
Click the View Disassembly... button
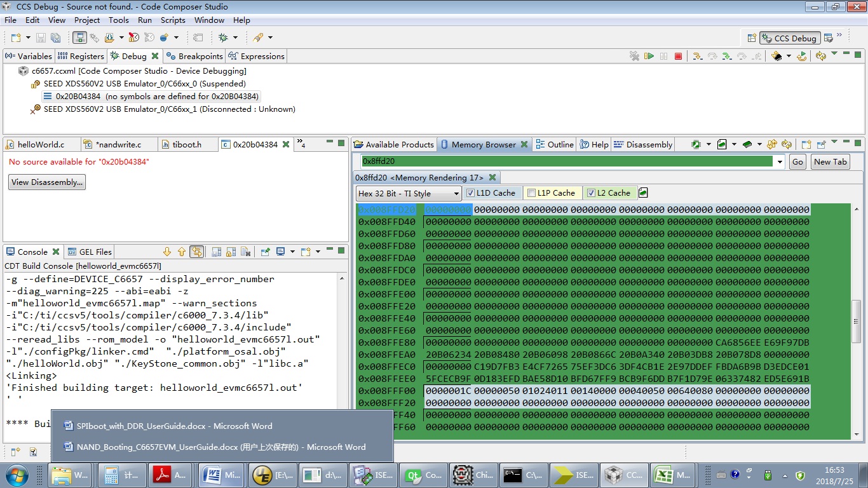(47, 182)
